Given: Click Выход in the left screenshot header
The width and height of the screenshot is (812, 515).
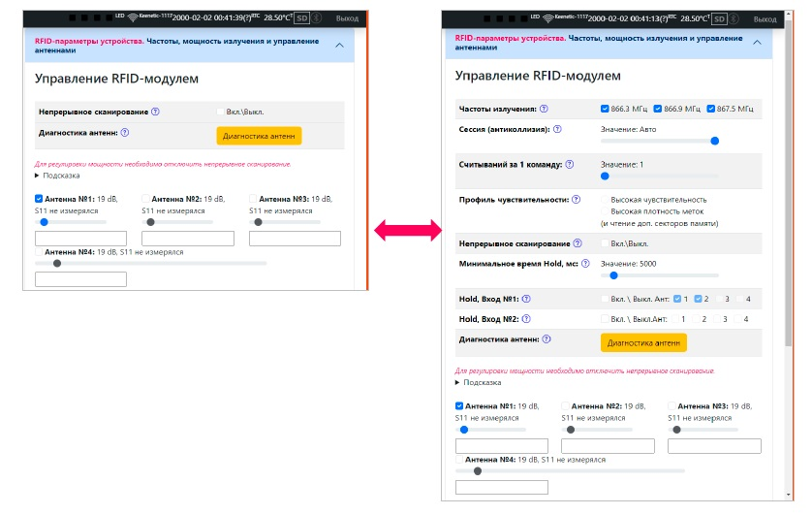Looking at the screenshot, I should click(347, 18).
